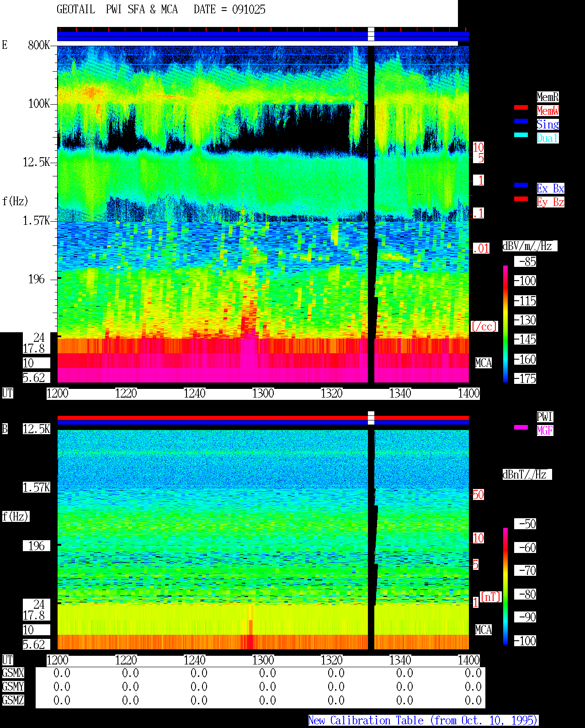Viewport: 585px width, 728px height.
Task: Click the red 50 tick label on the B panel
Action: pyautogui.click(x=478, y=494)
